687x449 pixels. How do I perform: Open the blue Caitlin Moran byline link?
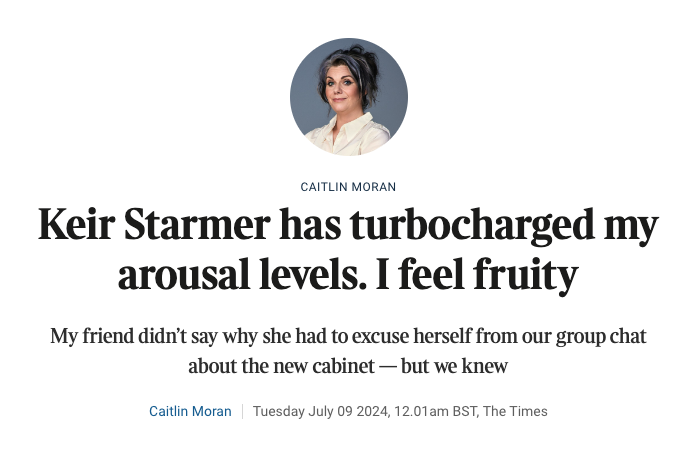point(190,411)
